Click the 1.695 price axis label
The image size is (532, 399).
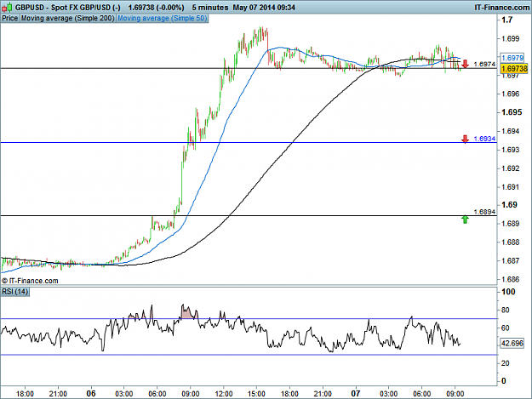pos(512,112)
